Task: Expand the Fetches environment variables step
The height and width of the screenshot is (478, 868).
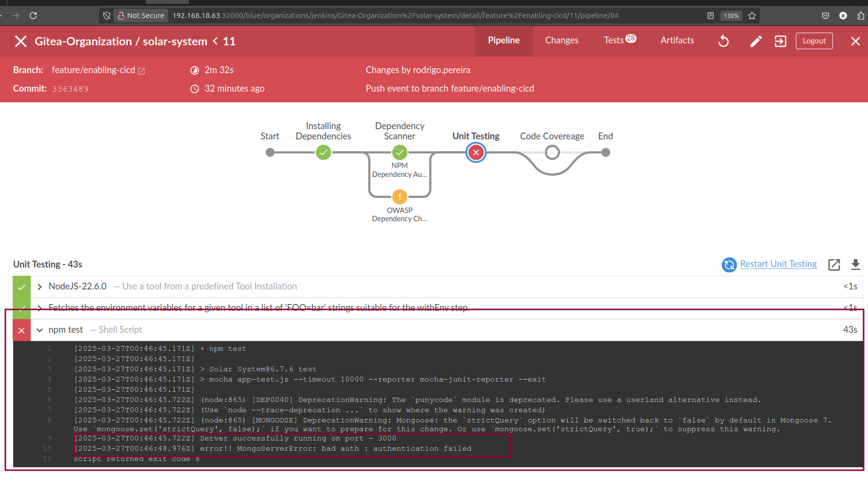Action: (39, 308)
